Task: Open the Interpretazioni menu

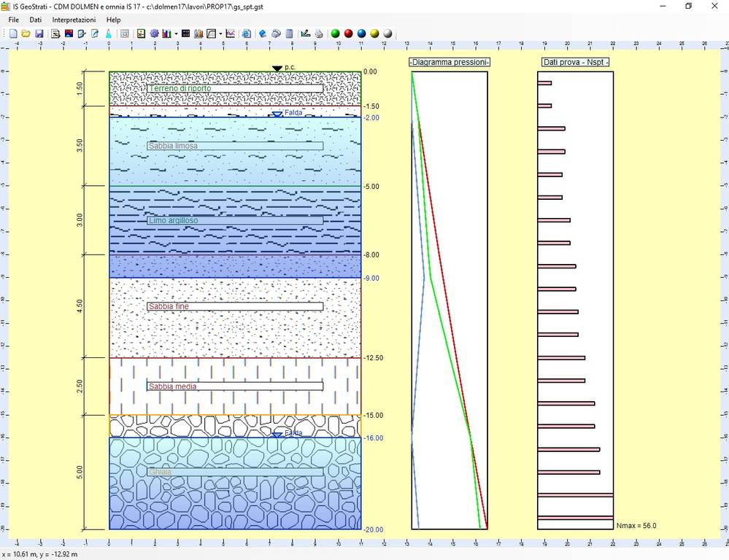Action: [73, 20]
